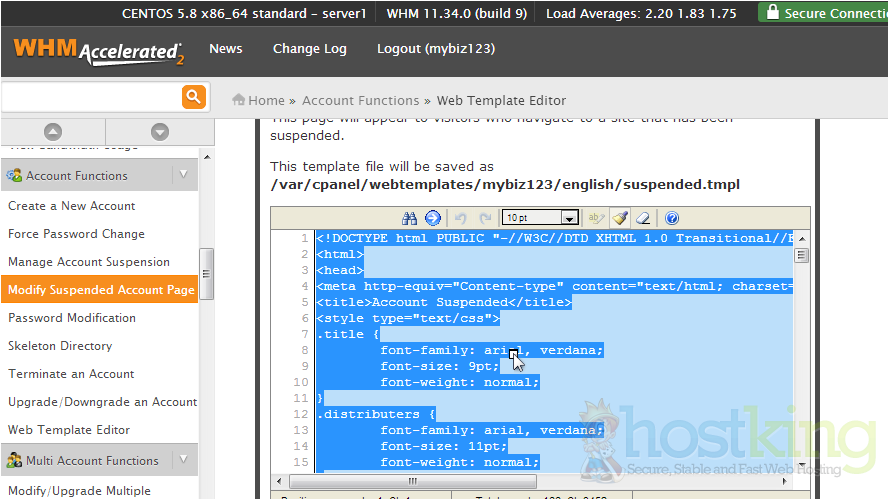The height and width of the screenshot is (500, 889).
Task: Expand the Multi Account Functions section arrow
Action: 183,461
